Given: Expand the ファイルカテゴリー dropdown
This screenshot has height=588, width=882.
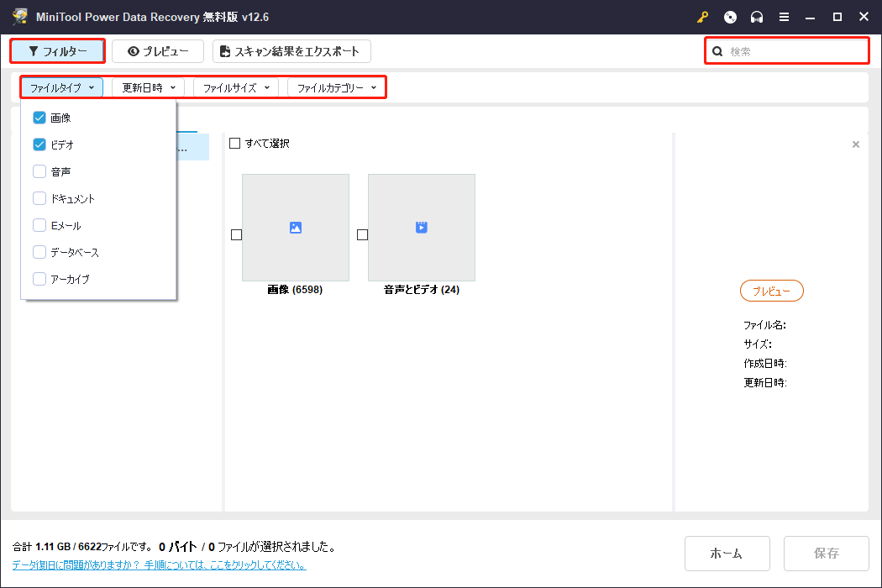Looking at the screenshot, I should pos(337,87).
